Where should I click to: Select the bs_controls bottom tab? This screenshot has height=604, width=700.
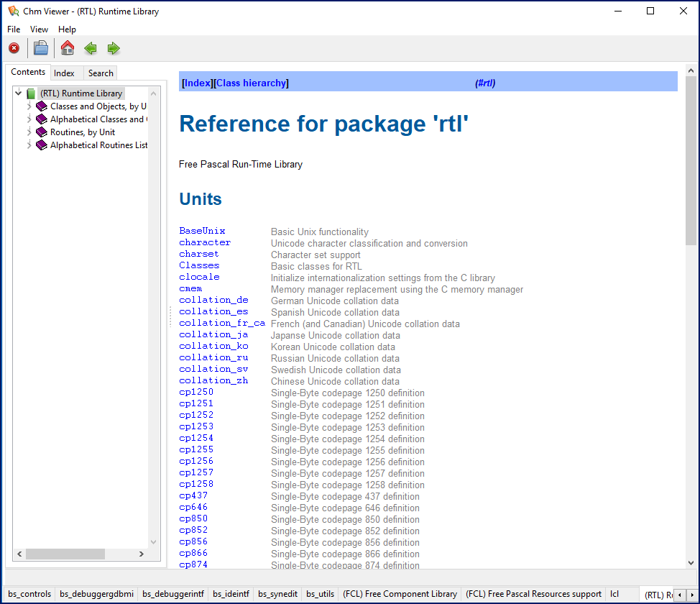[29, 594]
